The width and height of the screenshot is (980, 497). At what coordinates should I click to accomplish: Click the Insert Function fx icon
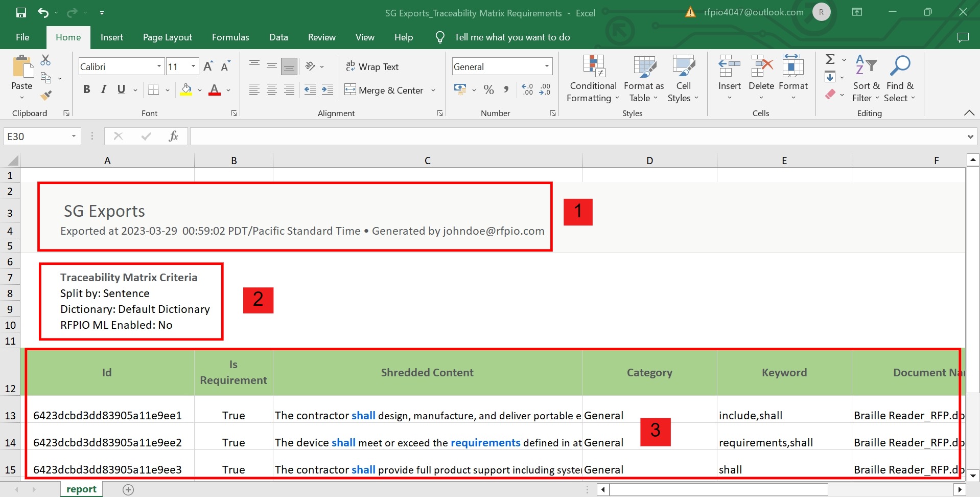coord(173,136)
